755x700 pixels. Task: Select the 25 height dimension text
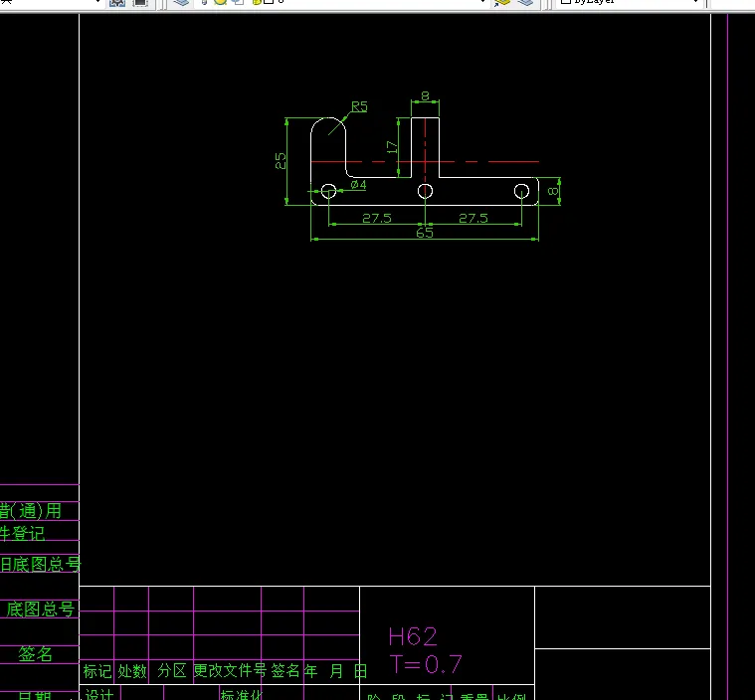point(281,161)
